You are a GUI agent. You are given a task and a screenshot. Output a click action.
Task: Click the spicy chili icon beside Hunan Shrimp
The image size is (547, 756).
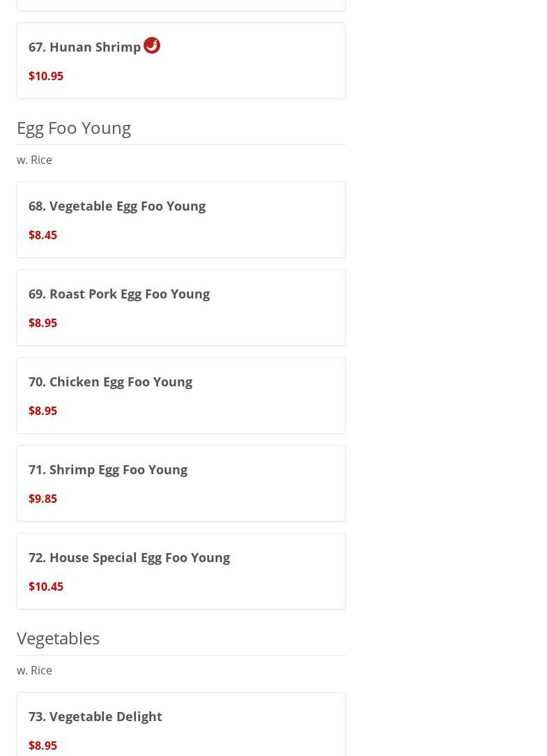click(x=152, y=45)
